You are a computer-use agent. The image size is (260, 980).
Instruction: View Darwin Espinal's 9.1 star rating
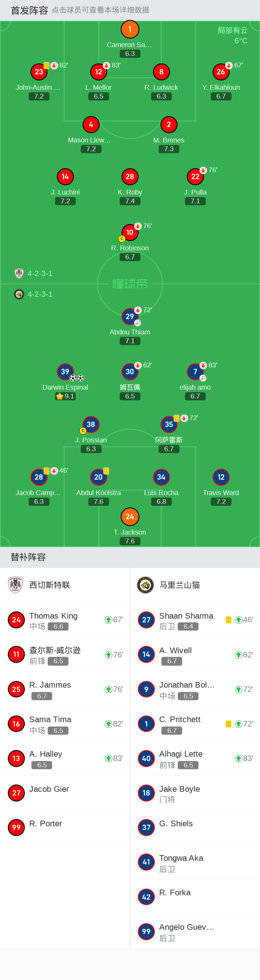click(65, 396)
